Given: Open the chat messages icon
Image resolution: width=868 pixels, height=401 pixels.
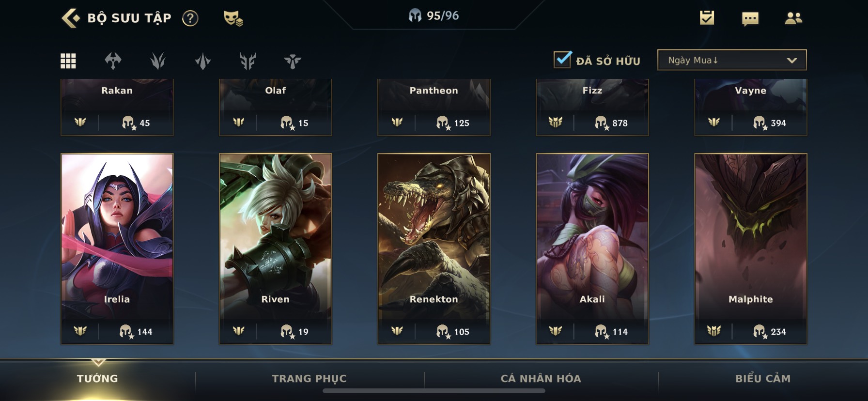Looking at the screenshot, I should tap(750, 19).
